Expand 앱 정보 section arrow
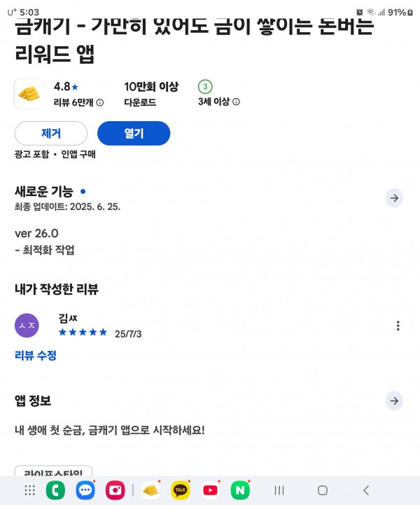The height and width of the screenshot is (505, 420). point(394,401)
